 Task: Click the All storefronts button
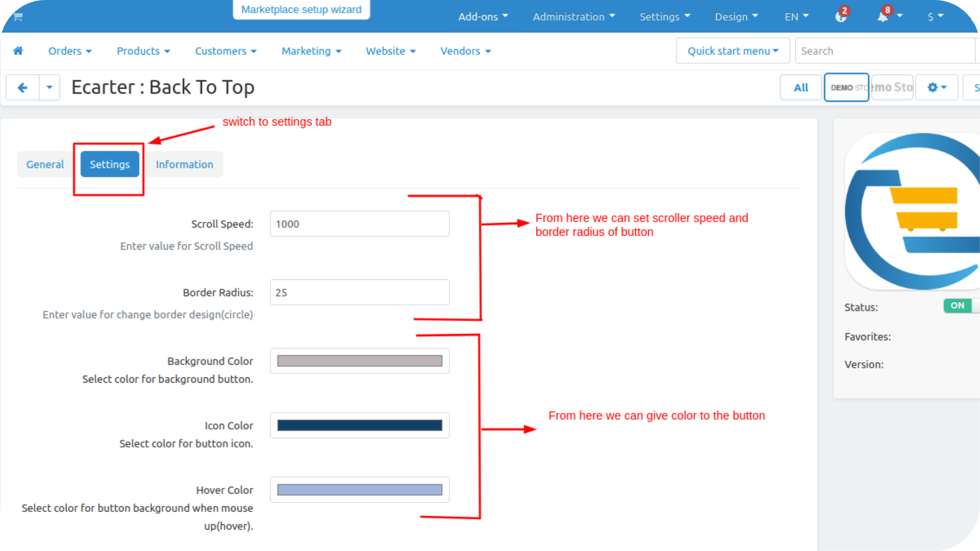[x=801, y=87]
